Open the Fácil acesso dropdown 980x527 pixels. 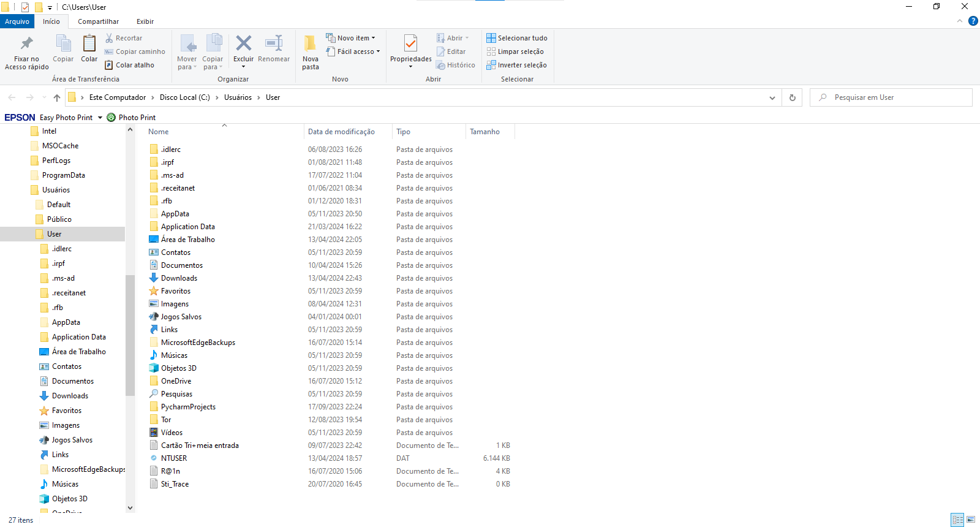tap(353, 51)
